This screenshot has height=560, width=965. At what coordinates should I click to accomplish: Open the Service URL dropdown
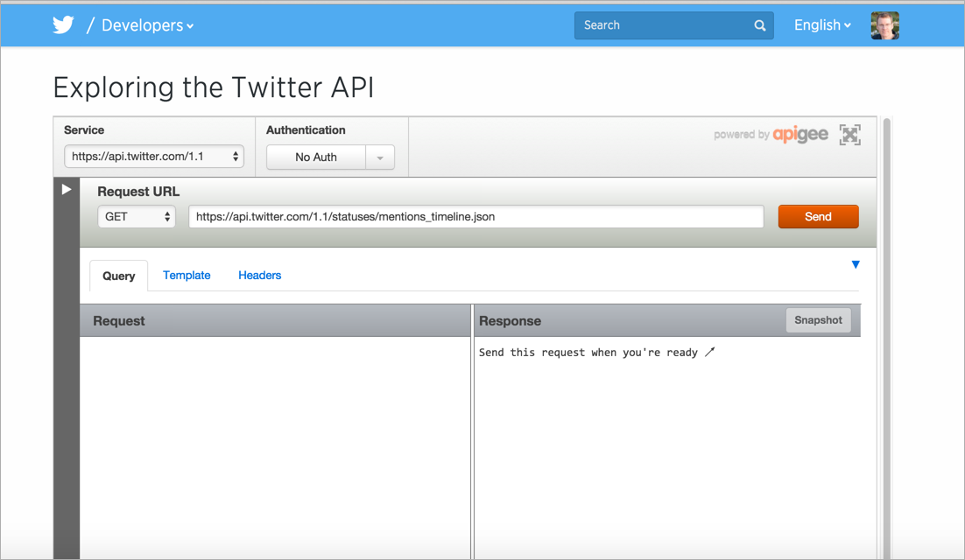coord(154,156)
